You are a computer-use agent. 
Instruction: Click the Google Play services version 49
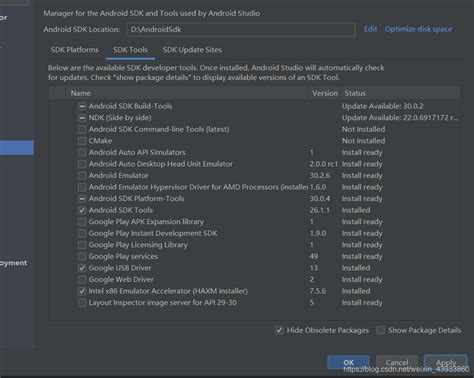[x=314, y=257]
